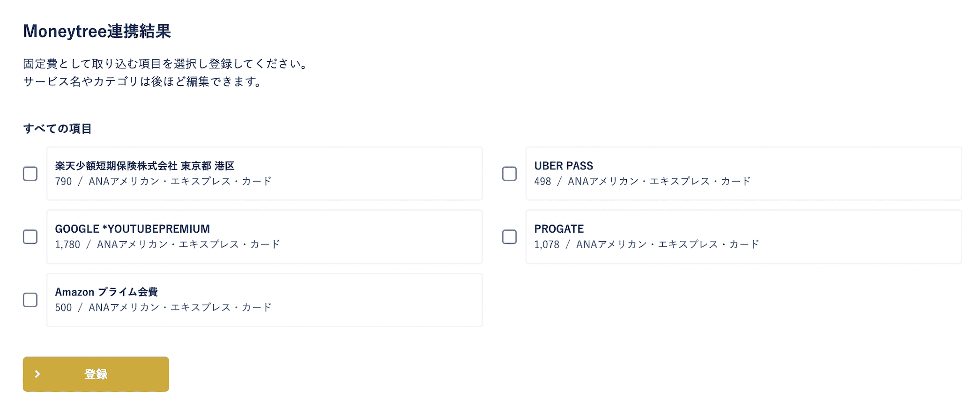Click the 楽天少額短期保険株式会社 東京都 港区 item title

145,166
